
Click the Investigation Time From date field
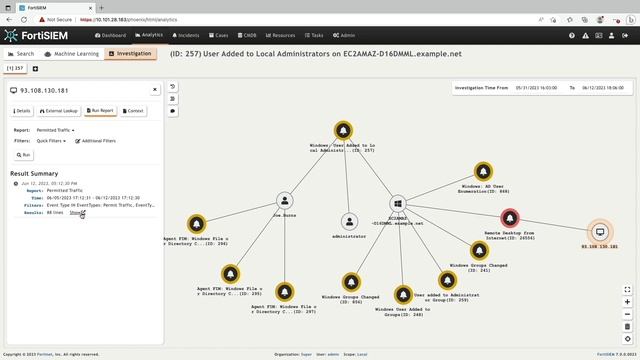pyautogui.click(x=536, y=88)
